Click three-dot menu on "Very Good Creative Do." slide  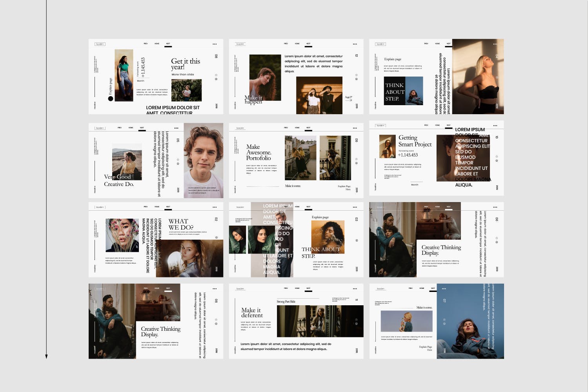[176, 128]
